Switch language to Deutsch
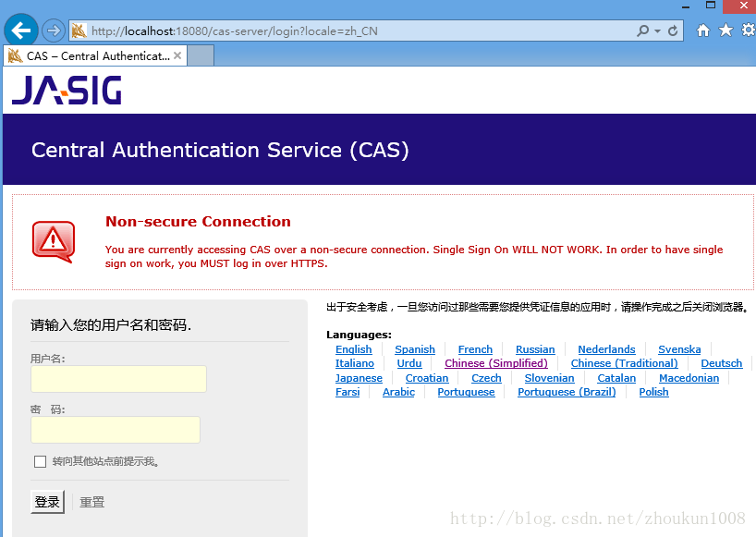Image resolution: width=756 pixels, height=537 pixels. (721, 363)
